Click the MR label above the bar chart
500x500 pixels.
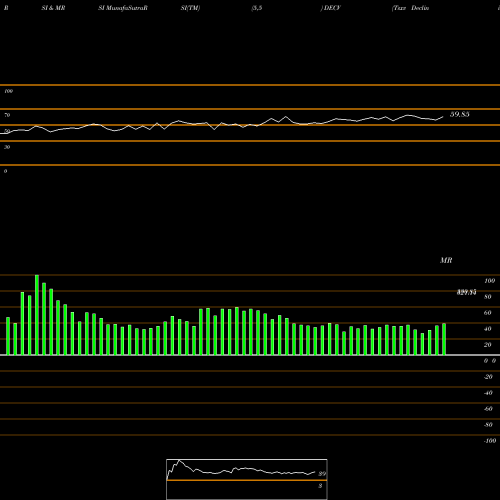[446, 260]
